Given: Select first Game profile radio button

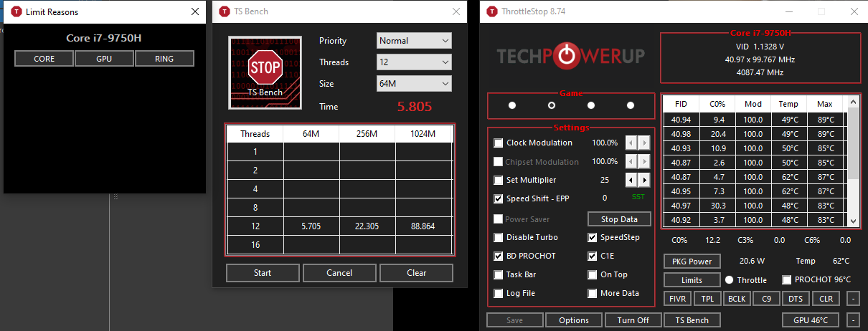Looking at the screenshot, I should 512,105.
